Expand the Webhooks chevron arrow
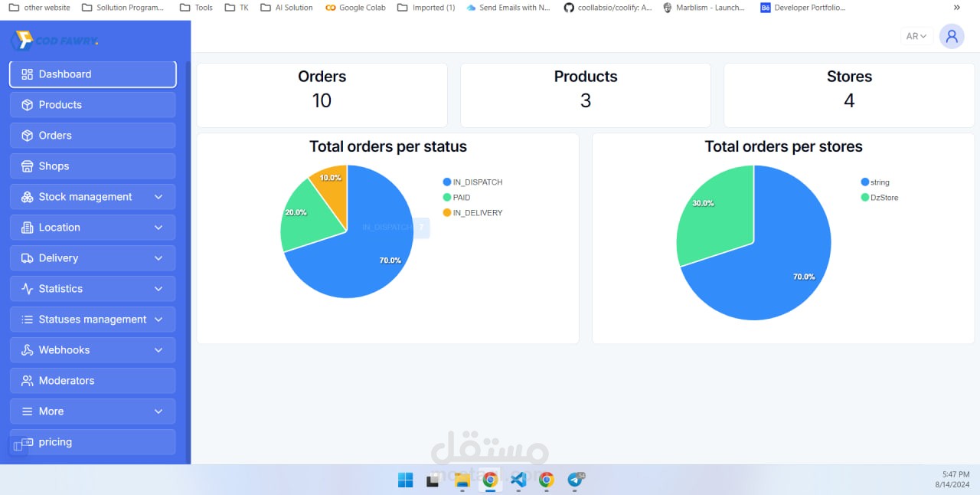 point(158,350)
